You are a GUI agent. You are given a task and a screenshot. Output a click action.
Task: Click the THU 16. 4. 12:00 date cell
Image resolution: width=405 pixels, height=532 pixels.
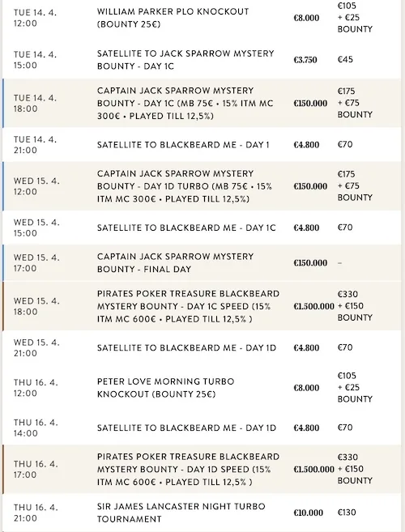pos(36,388)
